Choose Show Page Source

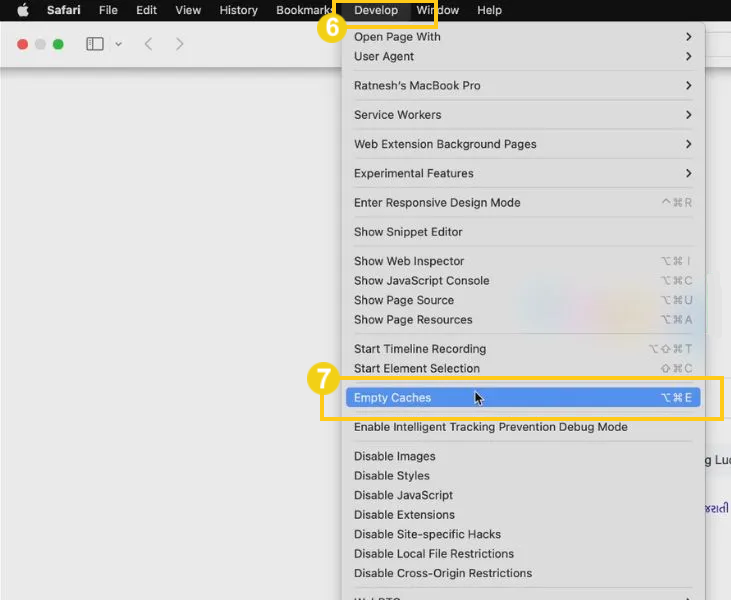click(523, 300)
